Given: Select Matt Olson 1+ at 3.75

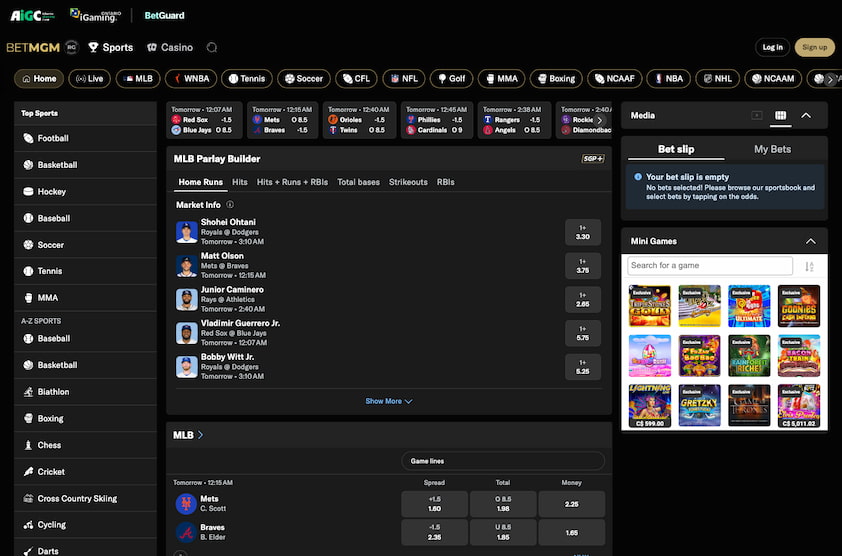Looking at the screenshot, I should point(583,266).
